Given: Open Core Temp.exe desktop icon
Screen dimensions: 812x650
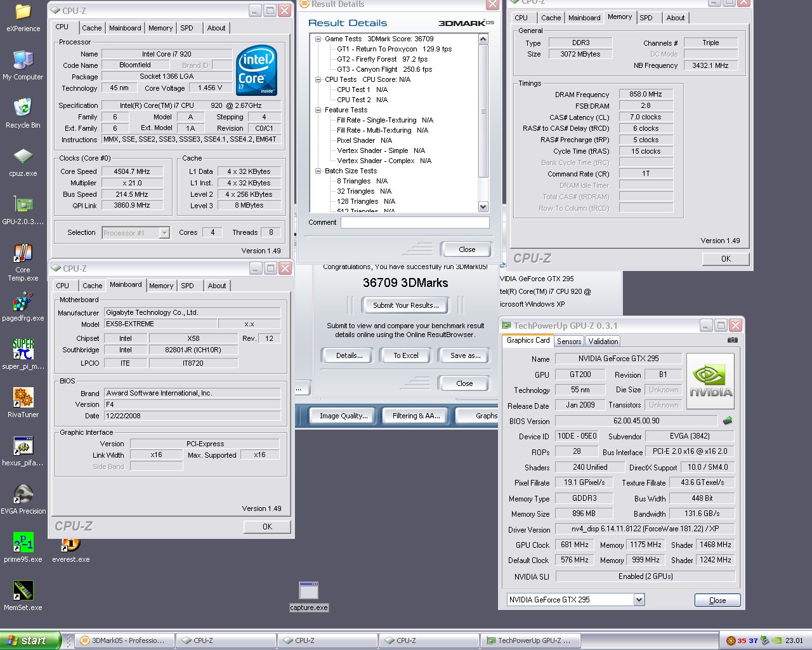Looking at the screenshot, I should coord(23,253).
